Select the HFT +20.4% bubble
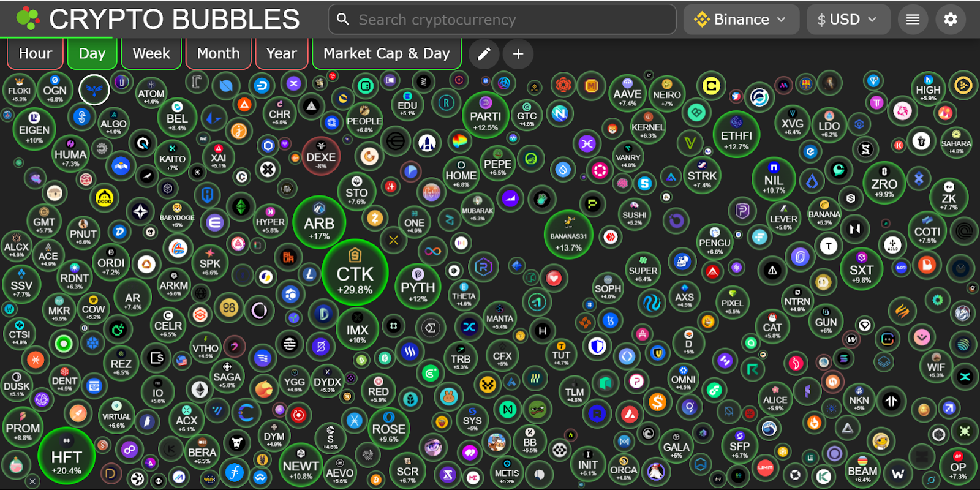This screenshot has width=980, height=490. point(66,456)
